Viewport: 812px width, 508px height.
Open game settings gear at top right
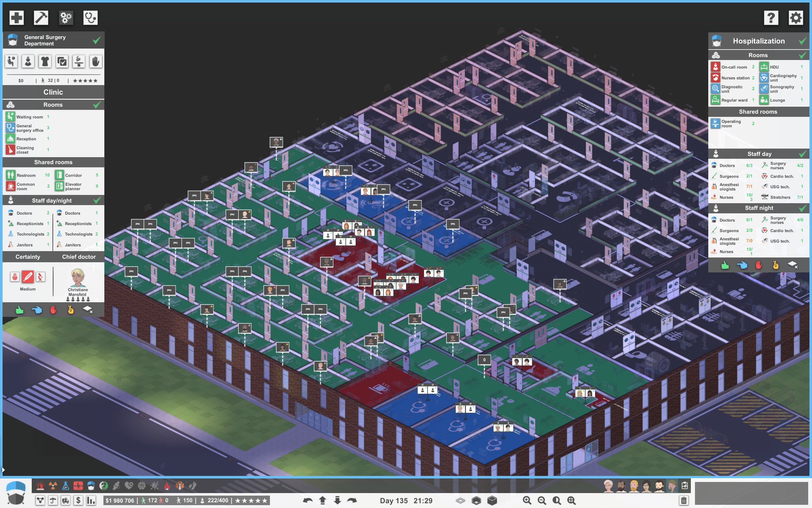[x=796, y=17]
